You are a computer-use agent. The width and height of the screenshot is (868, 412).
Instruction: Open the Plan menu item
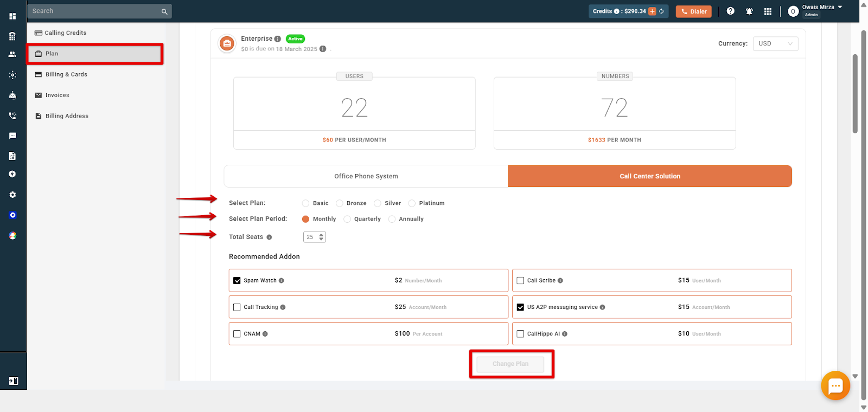pyautogui.click(x=95, y=54)
